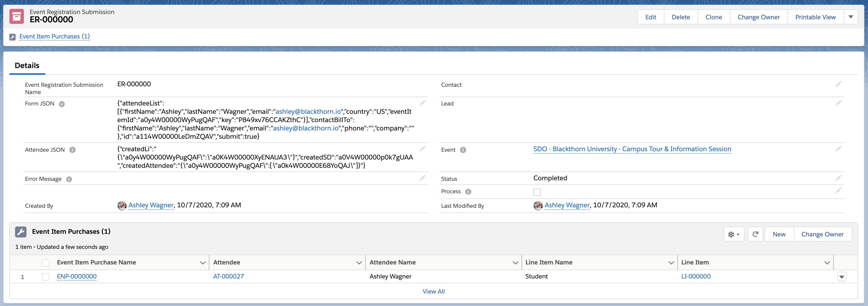Viewport: 868px width, 306px height.
Task: Show info tooltip for Attendee JSON
Action: [x=72, y=150]
